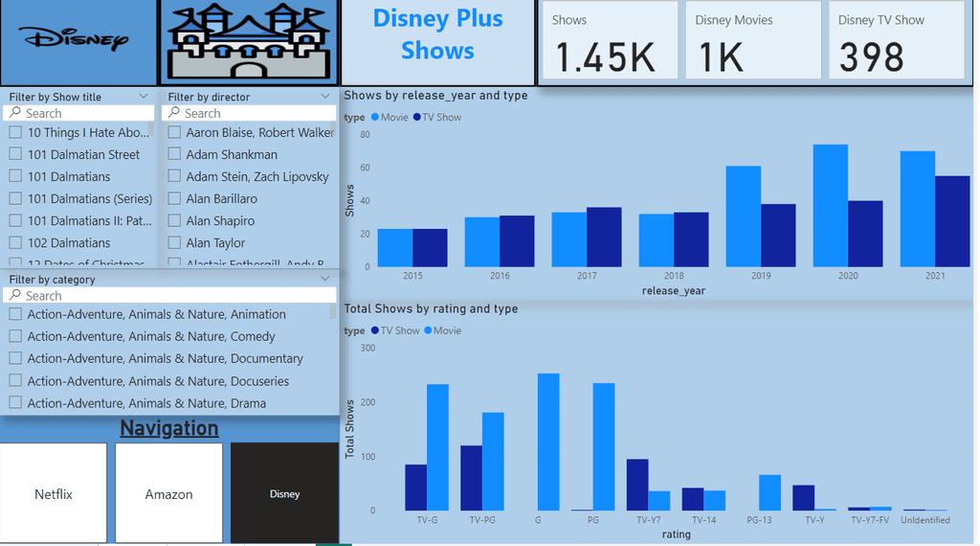The image size is (980, 546).
Task: Click the search magnifier in Show title filter
Action: 15,113
